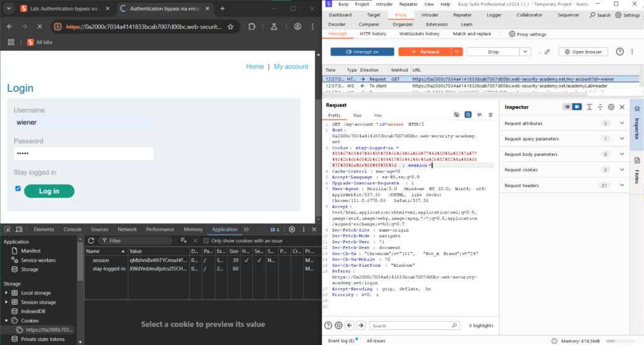Forward the intercepted request
644x345 pixels.
pyautogui.click(x=425, y=52)
